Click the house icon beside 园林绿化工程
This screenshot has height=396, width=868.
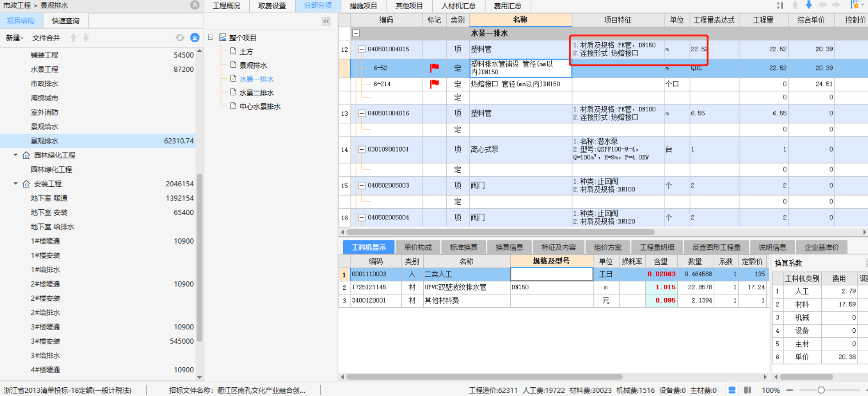[26, 155]
